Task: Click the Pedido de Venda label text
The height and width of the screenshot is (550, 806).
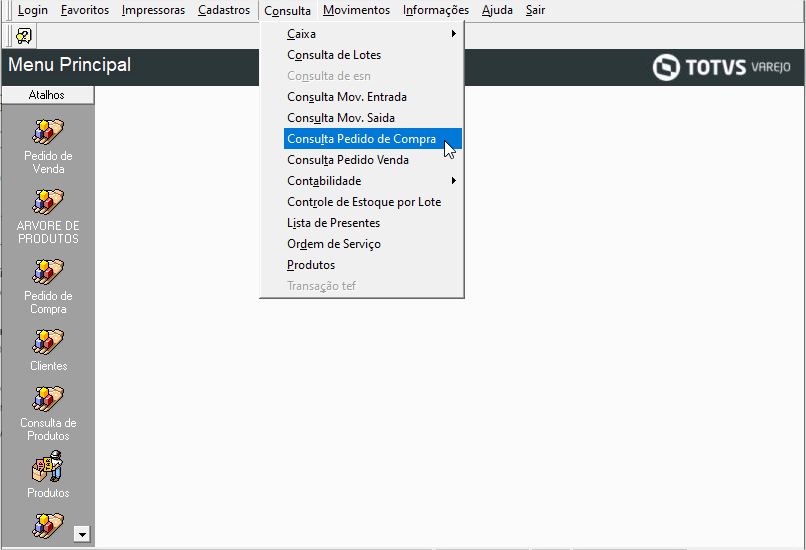Action: (48, 162)
